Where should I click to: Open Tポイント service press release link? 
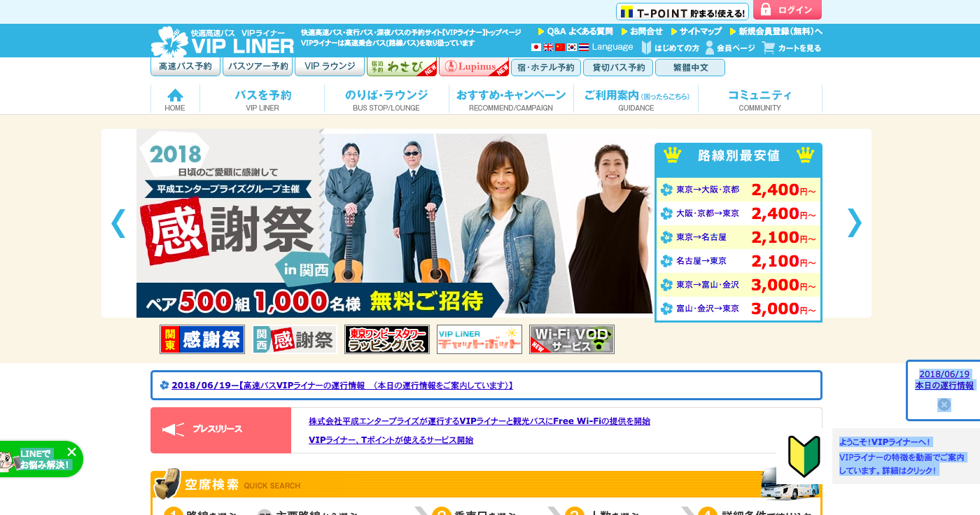pos(391,440)
